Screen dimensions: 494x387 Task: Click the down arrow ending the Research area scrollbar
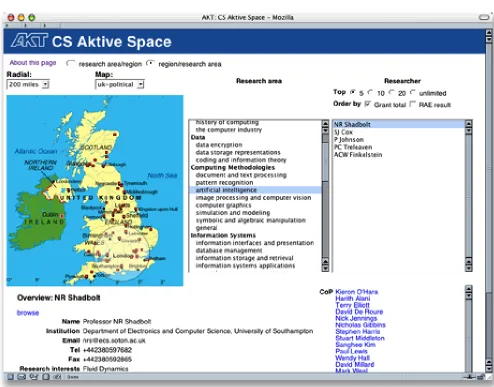[325, 268]
